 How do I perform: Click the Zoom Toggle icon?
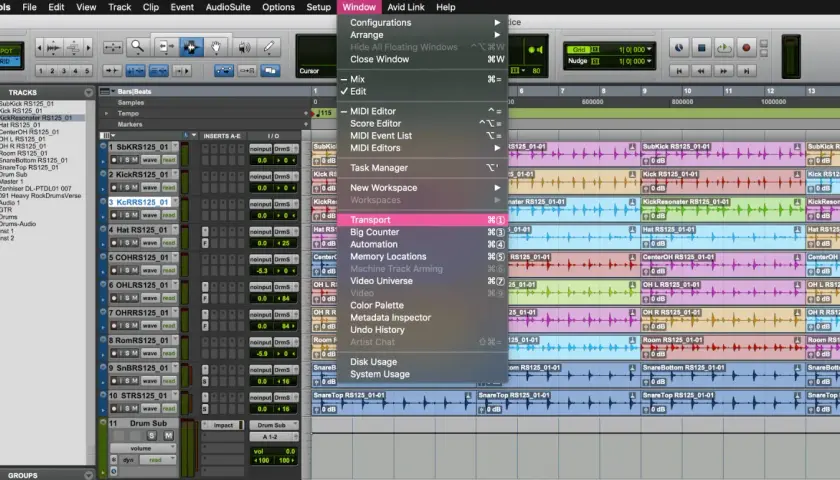112,47
